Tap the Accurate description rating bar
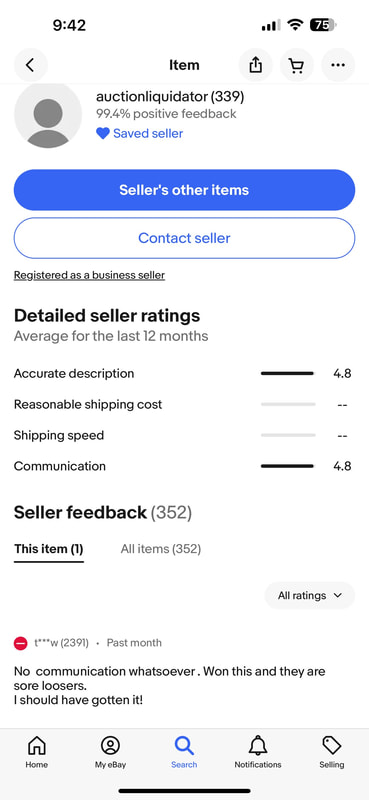Screen dimensions: 369x800 point(287,373)
